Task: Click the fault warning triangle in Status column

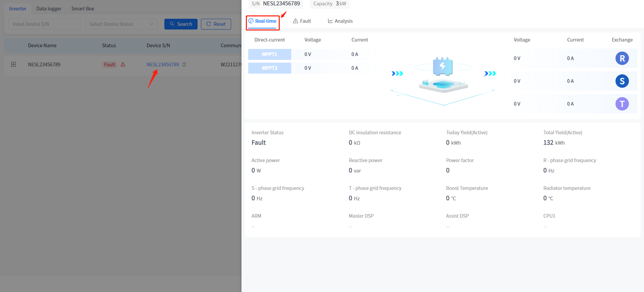Action: [x=123, y=65]
